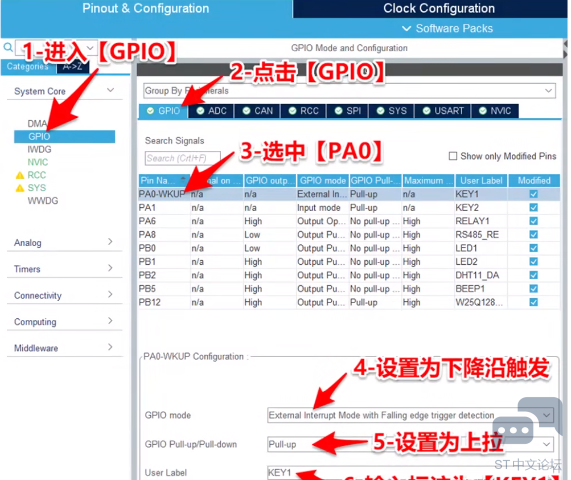571x480 pixels.
Task: Toggle Show only Modified Pins checkbox
Action: click(x=453, y=156)
